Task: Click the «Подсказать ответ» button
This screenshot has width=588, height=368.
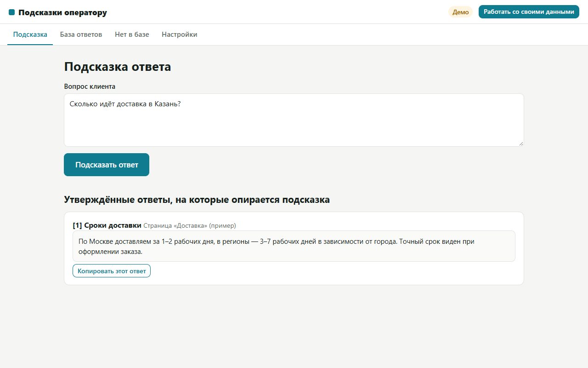Action: (107, 165)
